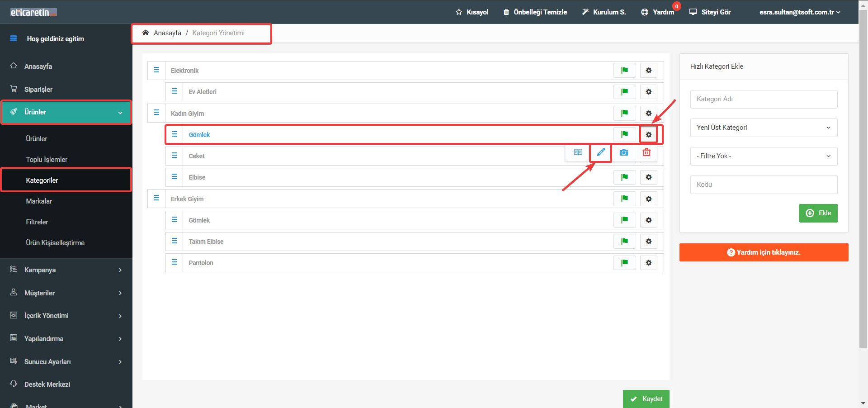Click Siteyi Gör in top bar
Screen dimensions: 868x408
click(x=710, y=12)
